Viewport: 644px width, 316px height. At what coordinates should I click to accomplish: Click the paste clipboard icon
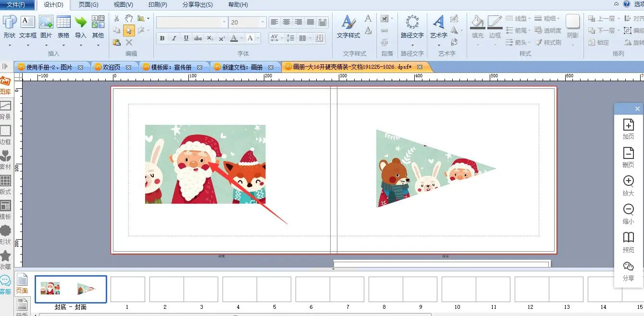click(x=117, y=42)
